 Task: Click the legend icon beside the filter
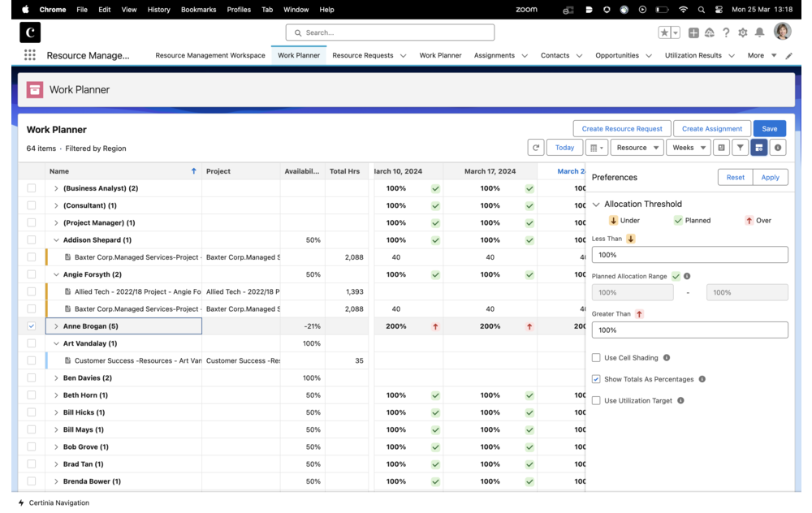pos(722,147)
